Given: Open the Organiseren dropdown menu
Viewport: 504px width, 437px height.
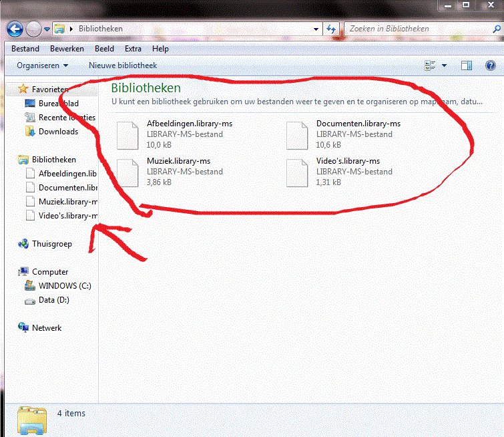Looking at the screenshot, I should pyautogui.click(x=43, y=65).
